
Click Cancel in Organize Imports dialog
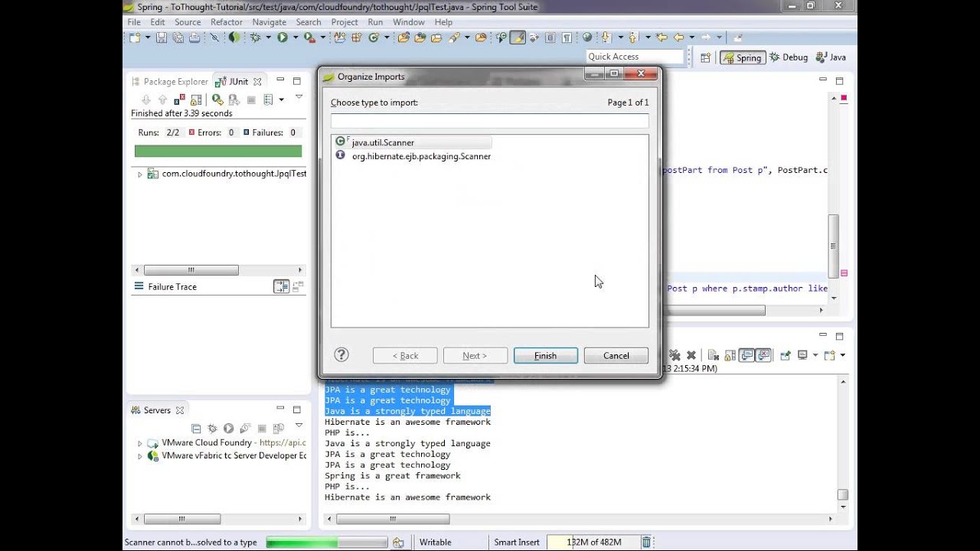coord(616,356)
